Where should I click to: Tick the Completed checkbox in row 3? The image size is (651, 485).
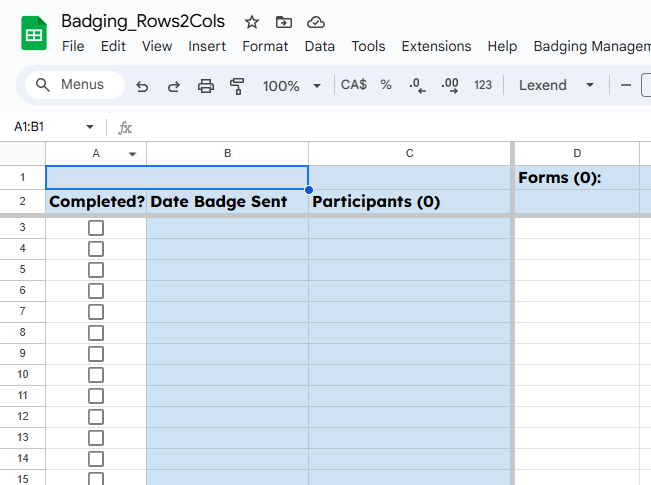point(96,228)
